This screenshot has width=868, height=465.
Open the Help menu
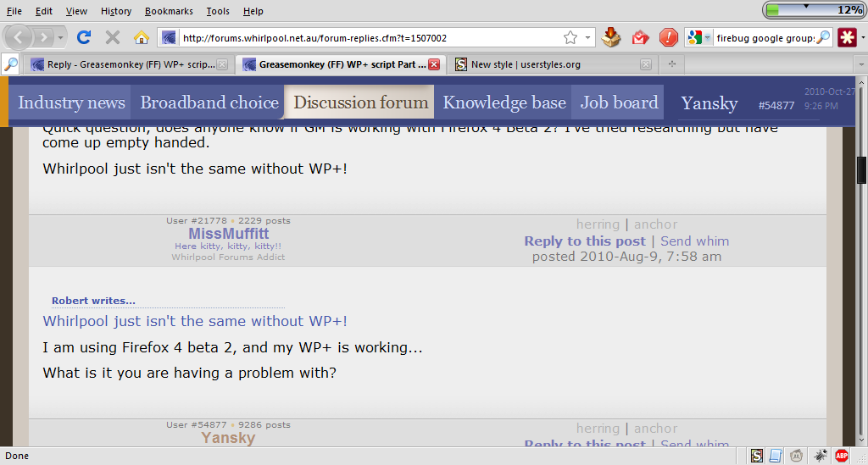point(253,11)
